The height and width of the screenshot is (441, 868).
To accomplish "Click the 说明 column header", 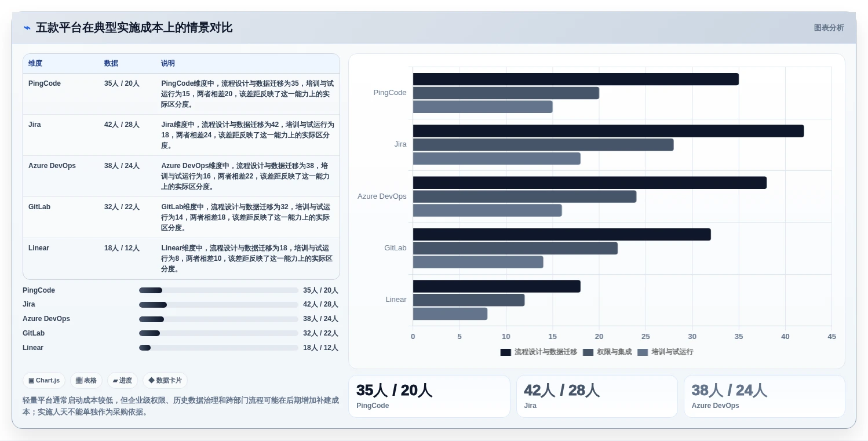I will (168, 63).
